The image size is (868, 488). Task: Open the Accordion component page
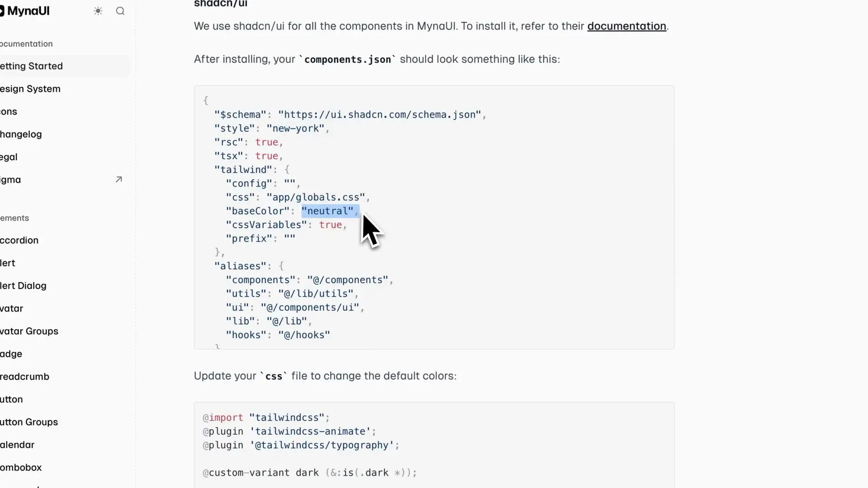click(19, 240)
